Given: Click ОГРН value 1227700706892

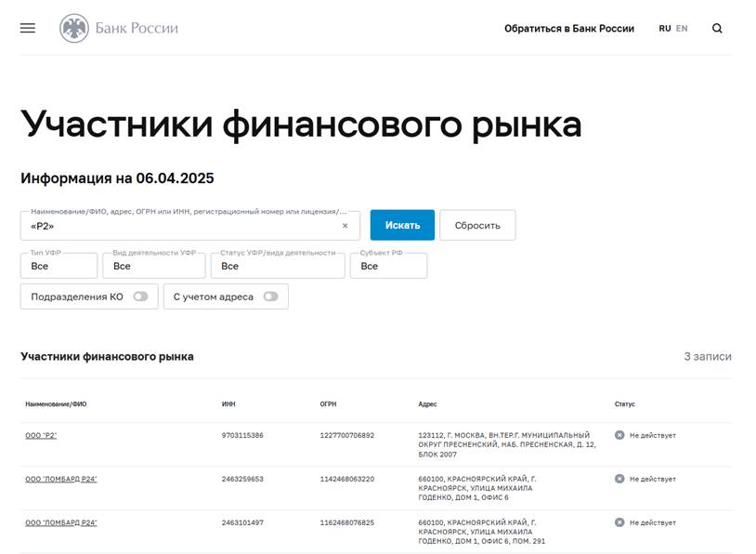Looking at the screenshot, I should [347, 435].
